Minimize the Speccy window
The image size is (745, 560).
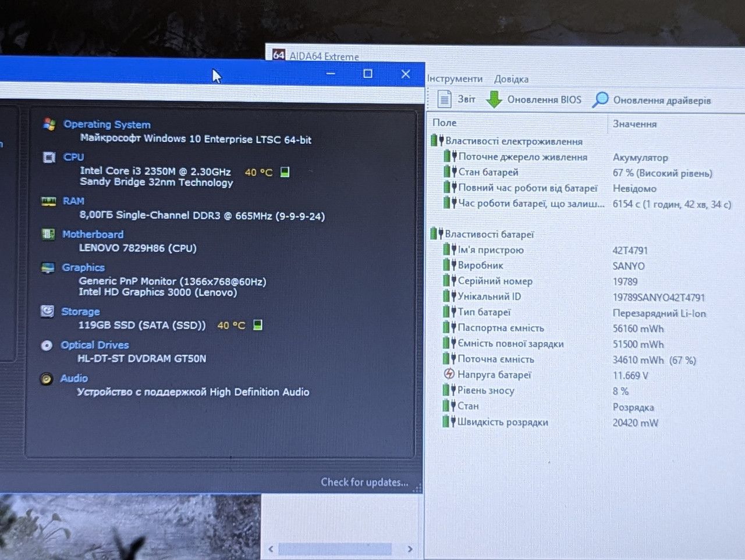click(x=331, y=73)
